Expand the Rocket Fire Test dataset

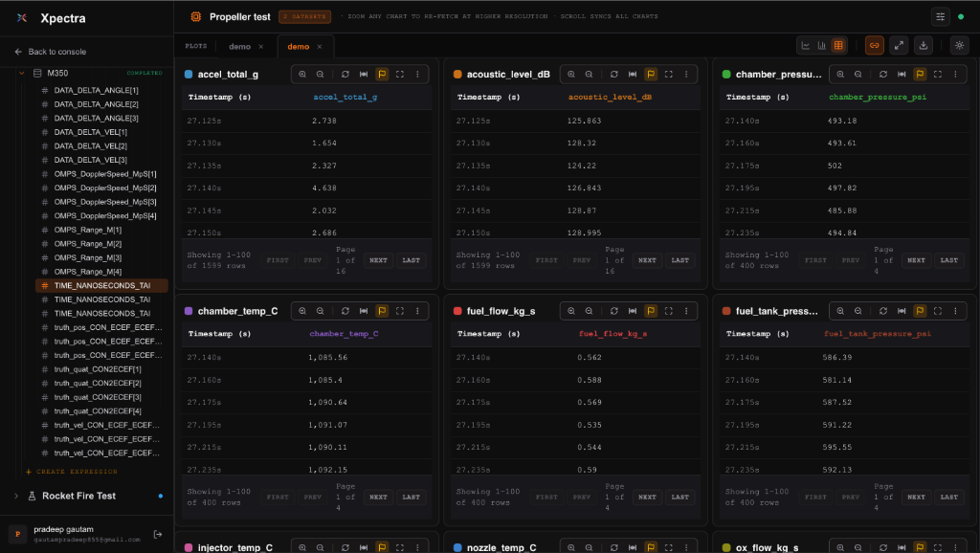(x=16, y=497)
